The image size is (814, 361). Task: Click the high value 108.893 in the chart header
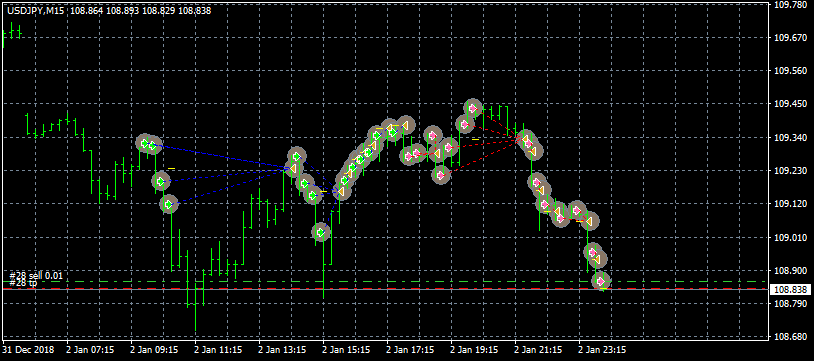[123, 10]
